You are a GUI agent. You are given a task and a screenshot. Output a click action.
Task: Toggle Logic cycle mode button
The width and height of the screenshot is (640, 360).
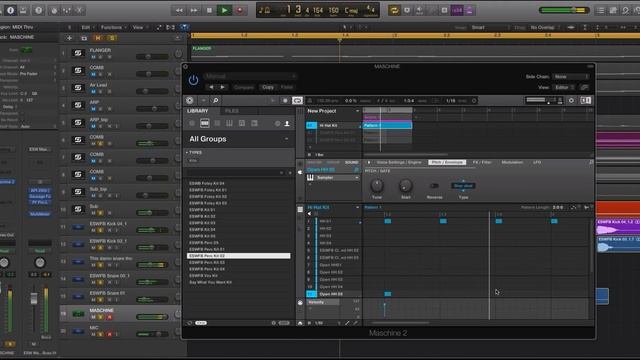coord(394,10)
